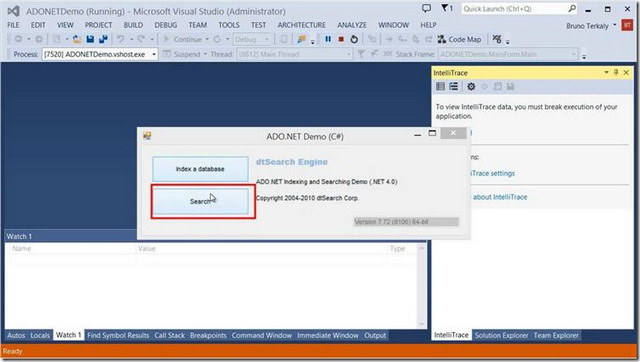Open IntelliTrace settings gear icon
The image size is (640, 362).
pos(471,87)
